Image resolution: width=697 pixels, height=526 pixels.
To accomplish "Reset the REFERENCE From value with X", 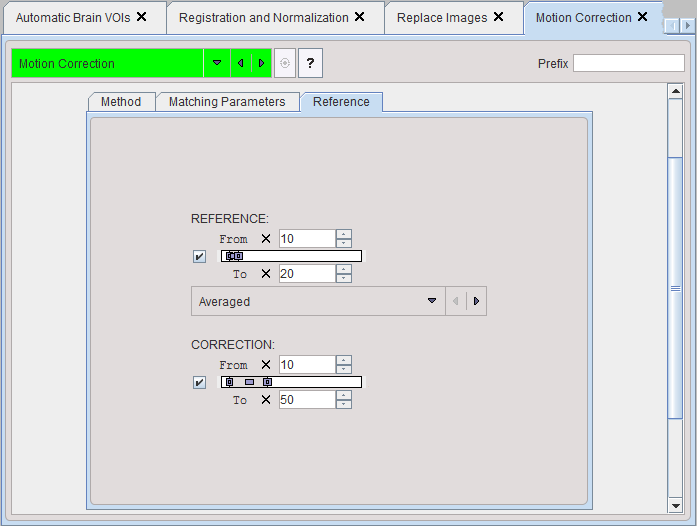I will click(x=266, y=239).
